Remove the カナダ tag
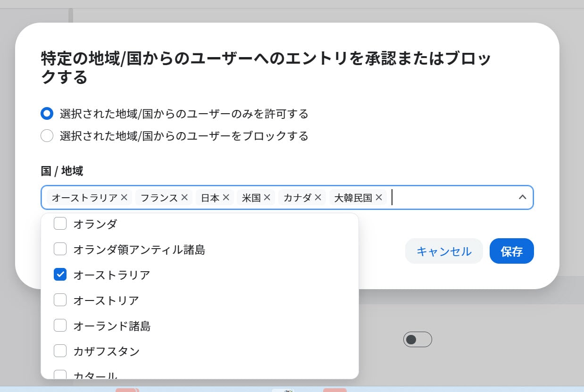Image resolution: width=584 pixels, height=392 pixels. 318,198
